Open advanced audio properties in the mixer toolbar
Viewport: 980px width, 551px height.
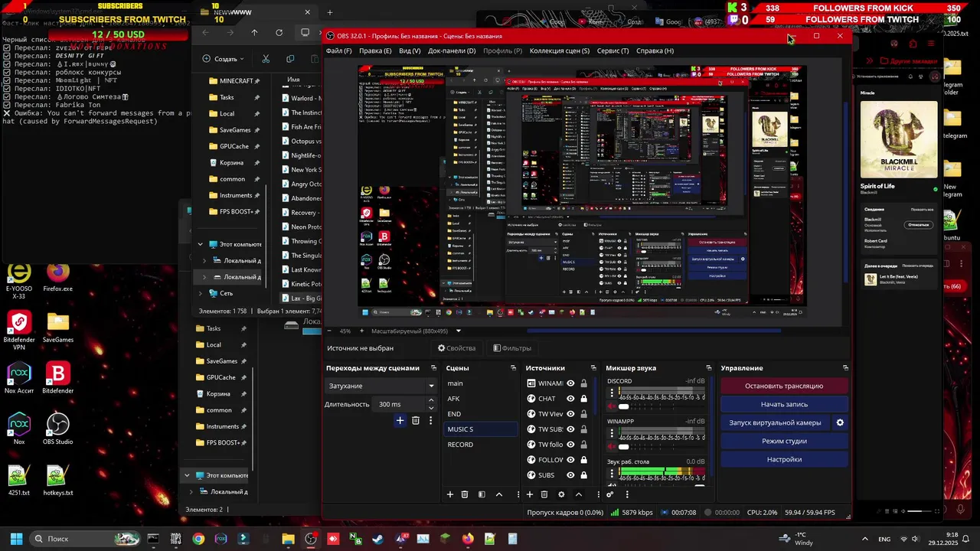[x=610, y=494]
